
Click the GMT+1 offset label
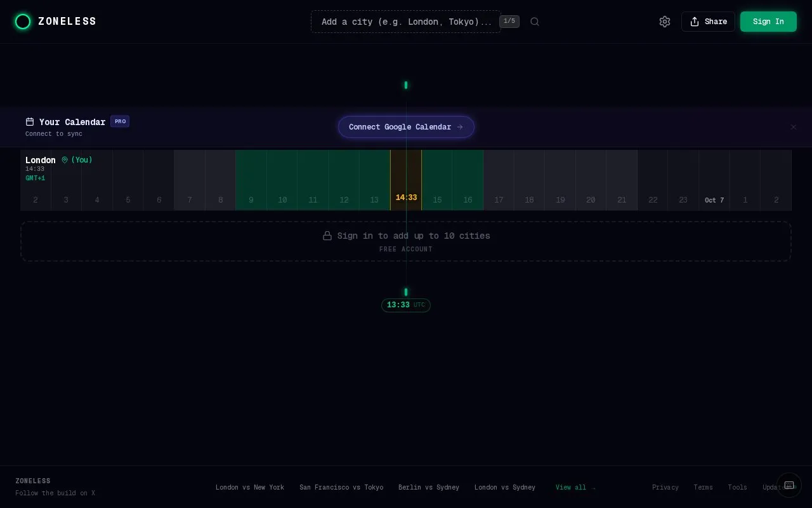point(35,178)
